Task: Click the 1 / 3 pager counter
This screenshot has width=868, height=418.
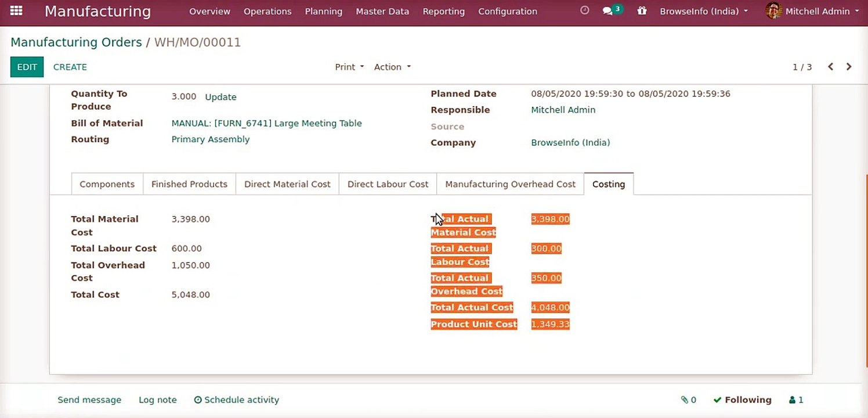Action: [802, 67]
